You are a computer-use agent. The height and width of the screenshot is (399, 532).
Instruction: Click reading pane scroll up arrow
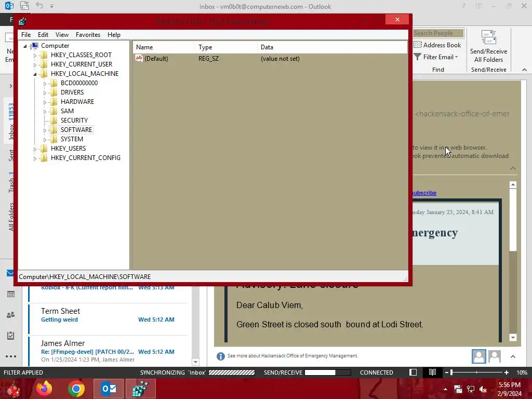click(513, 184)
